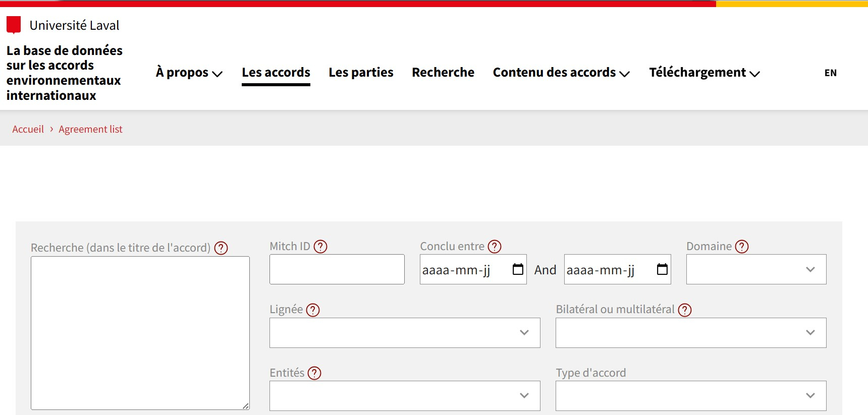This screenshot has height=415, width=868.
Task: Click the Université Laval red logo
Action: [x=14, y=25]
